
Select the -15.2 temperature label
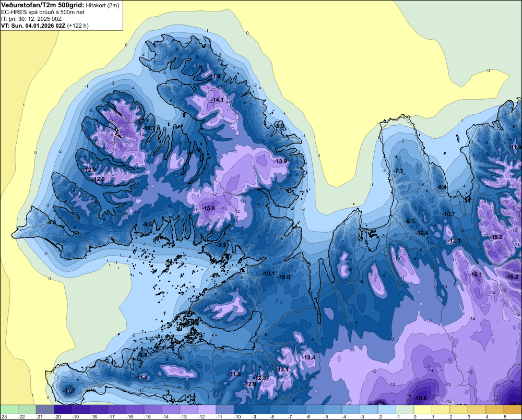click(x=496, y=237)
